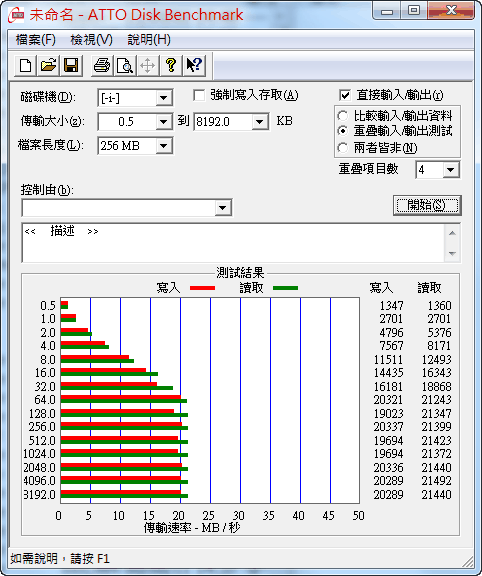Open the About question mark icon
This screenshot has height=576, width=482.
170,66
